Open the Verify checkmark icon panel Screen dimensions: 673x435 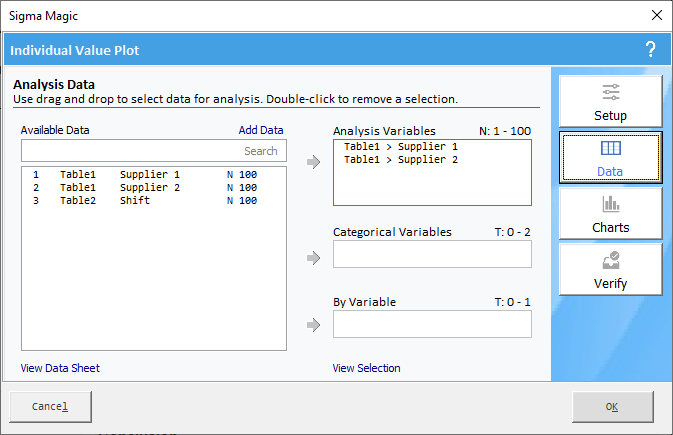(x=610, y=270)
